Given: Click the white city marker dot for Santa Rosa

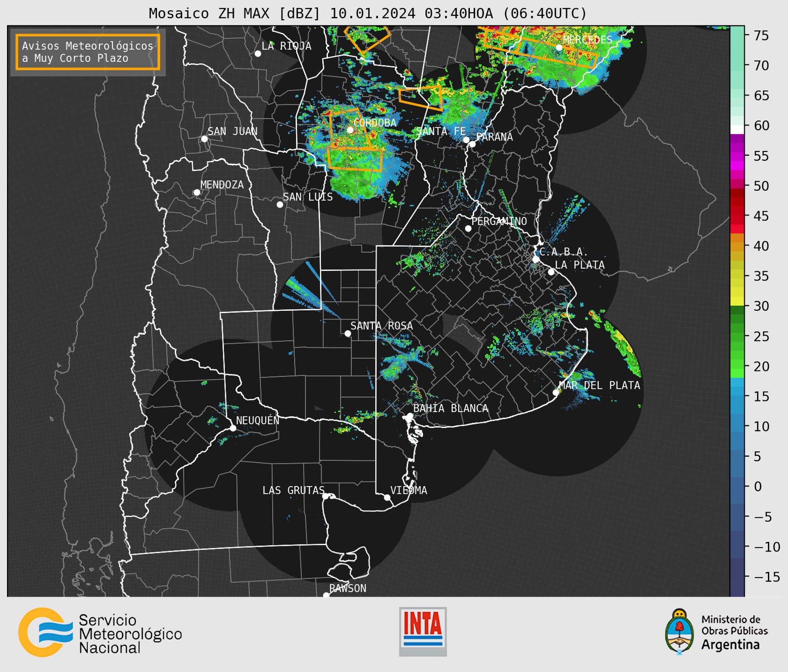Looking at the screenshot, I should pyautogui.click(x=348, y=333).
